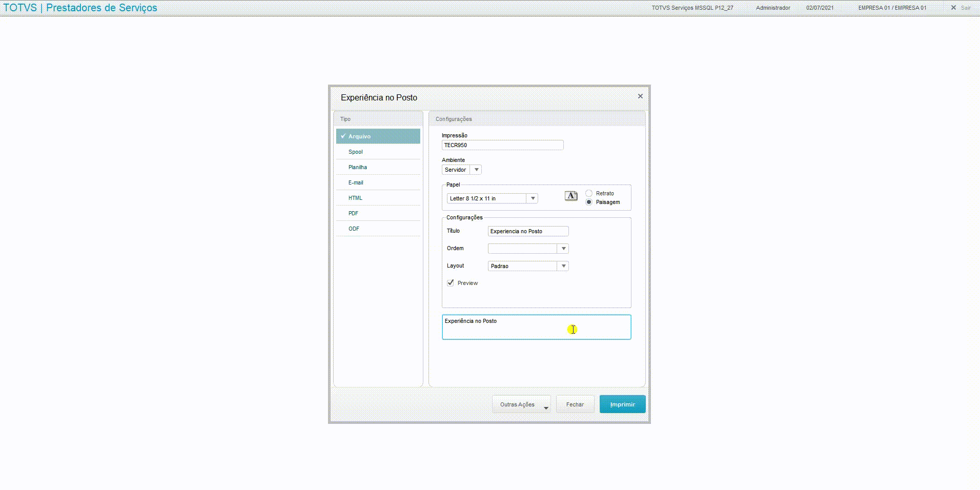Open the Ambiente Servidor dropdown
This screenshot has width=980, height=490.
coord(476,170)
